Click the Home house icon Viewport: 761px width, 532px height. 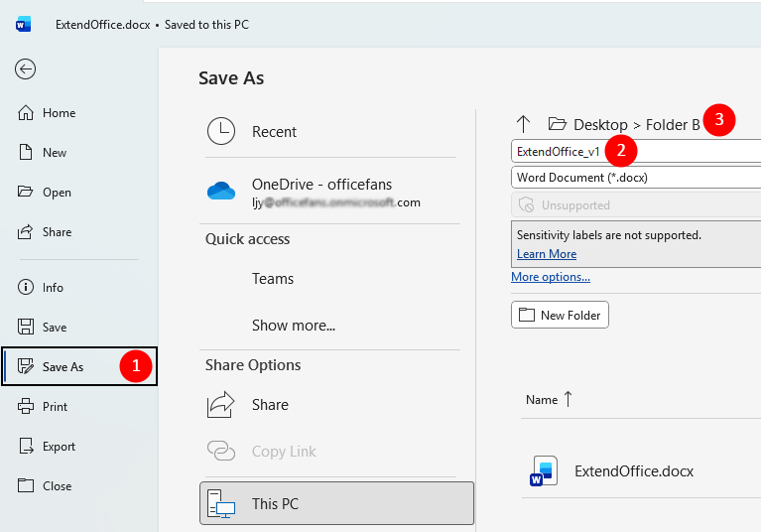tap(26, 112)
